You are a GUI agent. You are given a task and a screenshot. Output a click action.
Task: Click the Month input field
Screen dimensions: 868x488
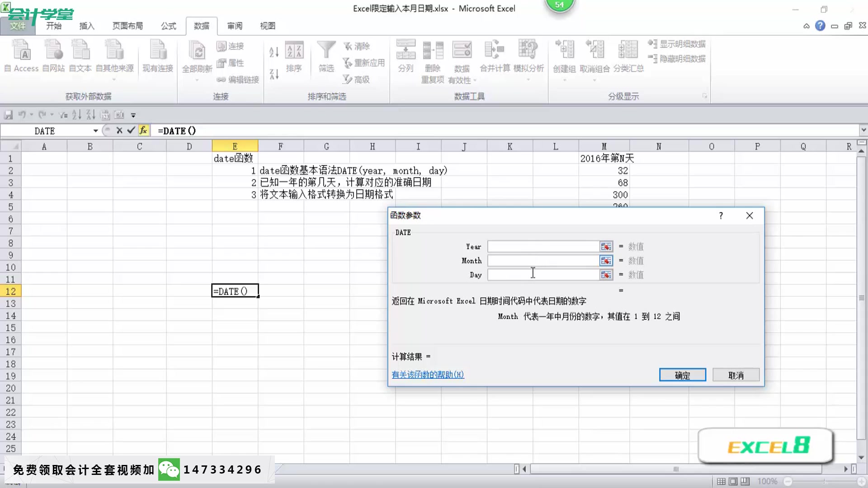542,261
